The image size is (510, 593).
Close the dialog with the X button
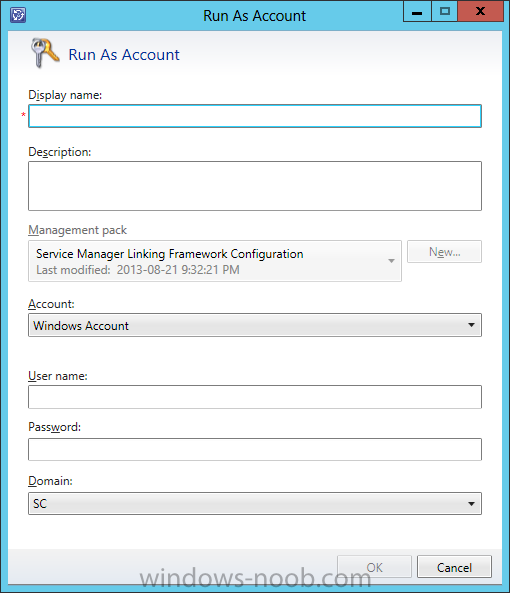481,11
